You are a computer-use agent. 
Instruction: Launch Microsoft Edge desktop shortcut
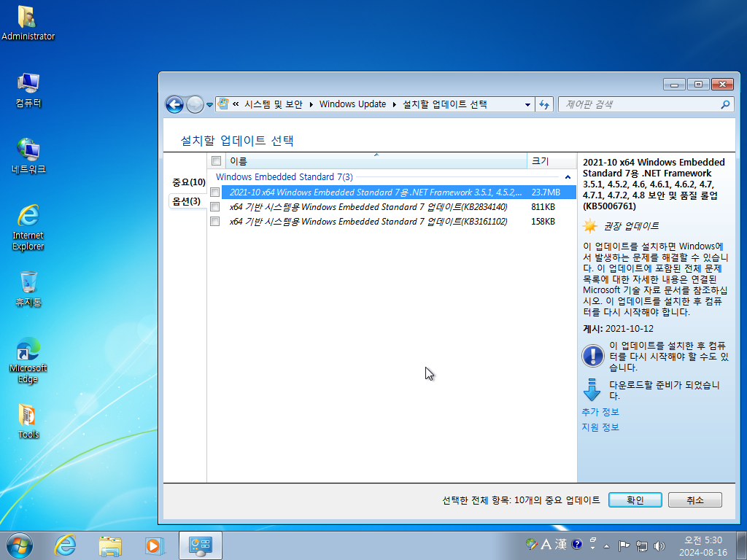pyautogui.click(x=28, y=360)
